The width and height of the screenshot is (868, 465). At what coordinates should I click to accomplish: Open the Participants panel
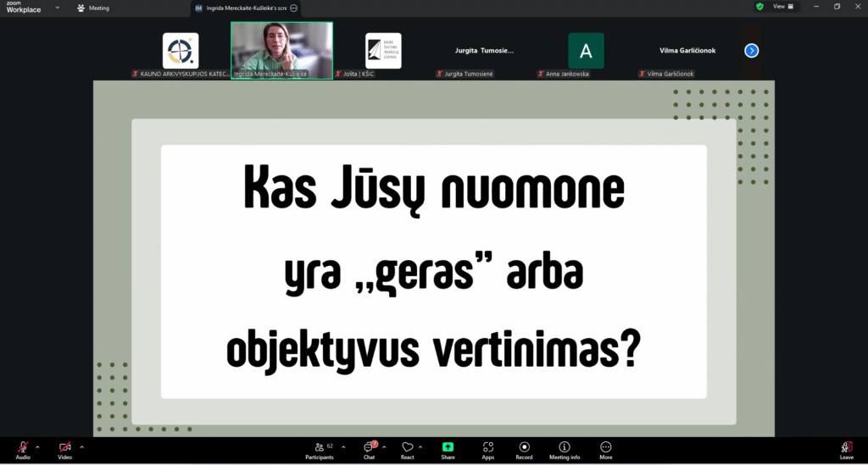click(320, 448)
